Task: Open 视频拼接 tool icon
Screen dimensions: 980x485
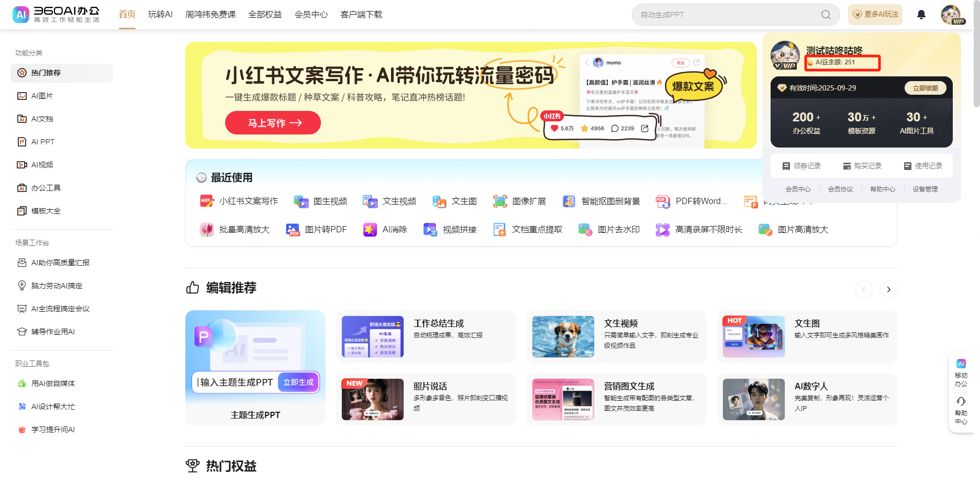Action: point(430,229)
